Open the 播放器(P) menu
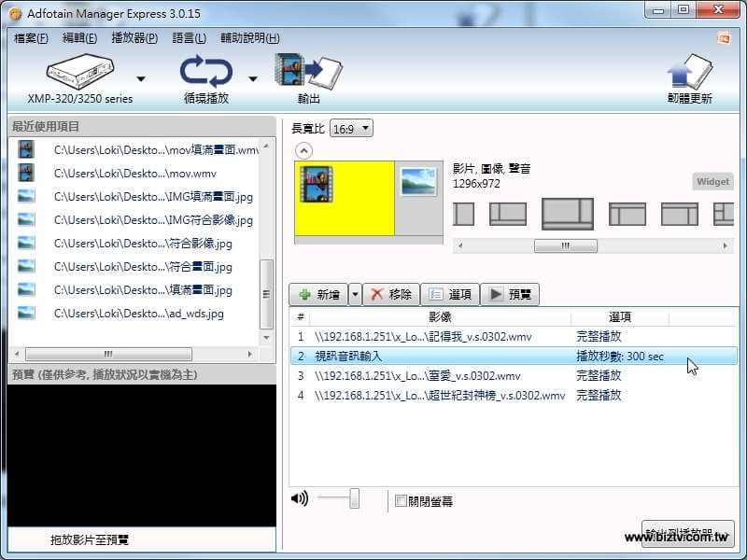 pyautogui.click(x=134, y=38)
